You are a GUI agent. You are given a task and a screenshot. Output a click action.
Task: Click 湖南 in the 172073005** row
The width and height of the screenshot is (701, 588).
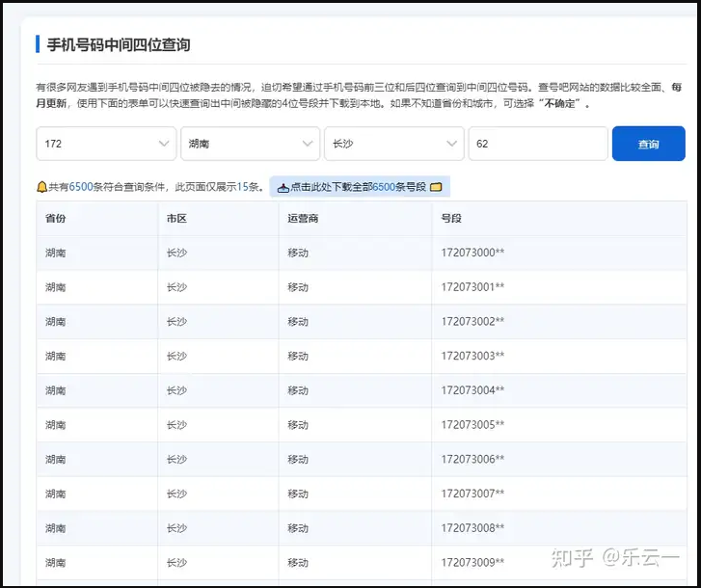click(x=55, y=425)
